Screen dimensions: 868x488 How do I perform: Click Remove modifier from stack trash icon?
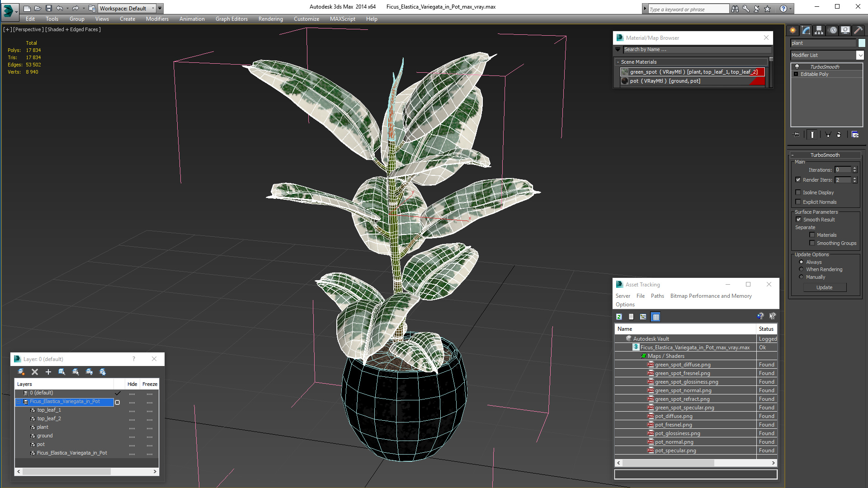[x=839, y=135]
